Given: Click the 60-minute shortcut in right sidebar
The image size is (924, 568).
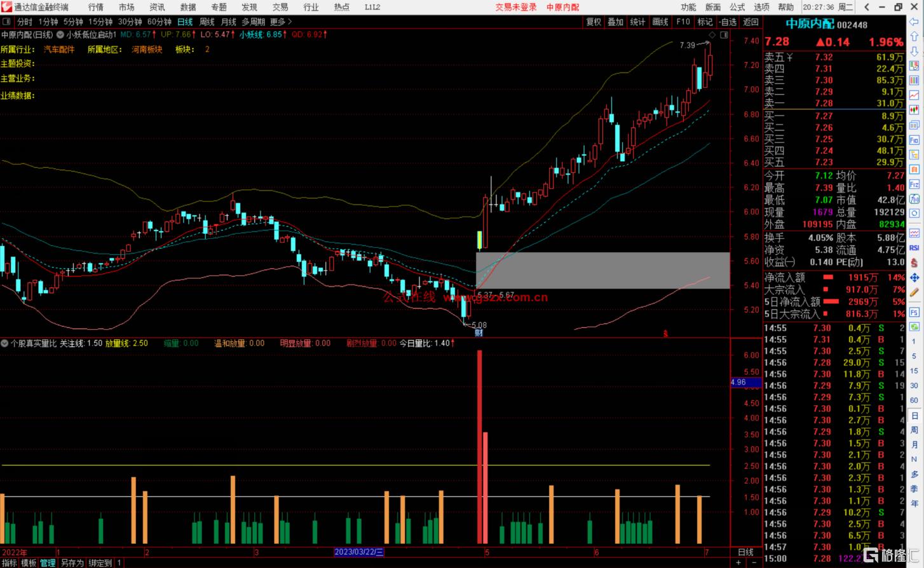Looking at the screenshot, I should coord(914,400).
